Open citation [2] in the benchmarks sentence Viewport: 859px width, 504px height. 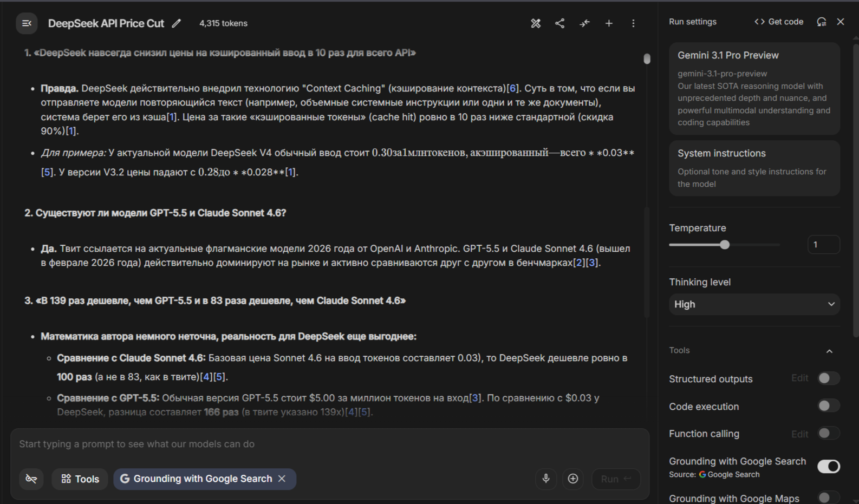click(580, 263)
